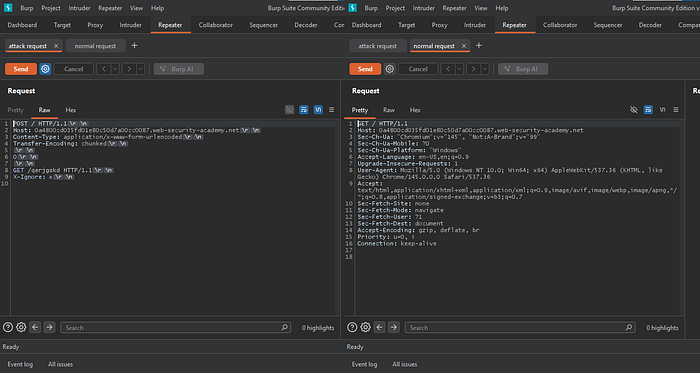Send the normal request in right window
Image resolution: width=700 pixels, height=373 pixels.
tap(365, 69)
